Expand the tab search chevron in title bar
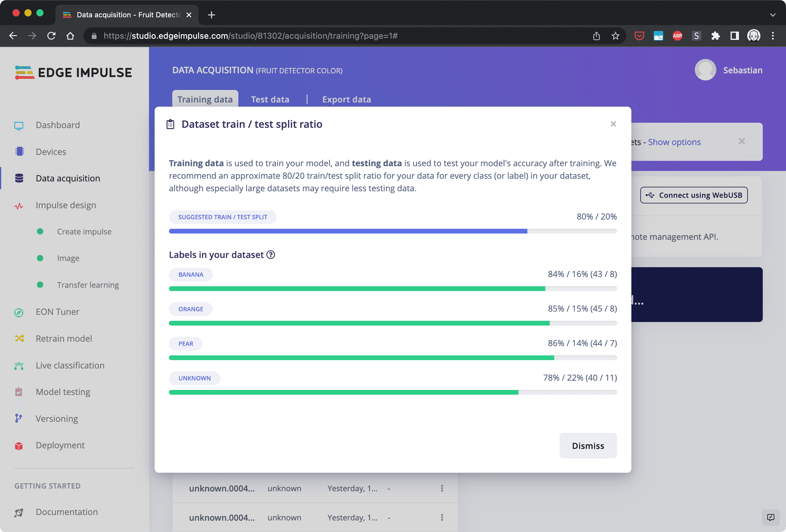Screen dimensions: 786x532 [x=773, y=15]
